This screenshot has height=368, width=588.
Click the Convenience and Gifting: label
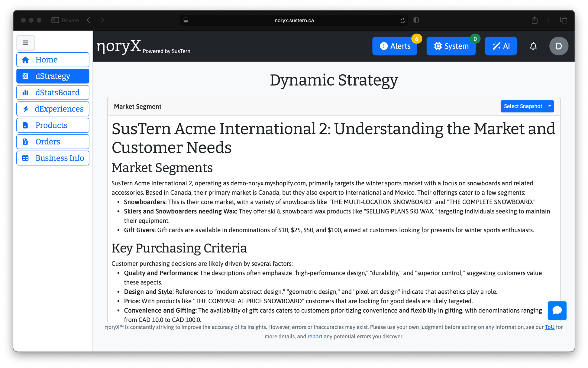pos(160,311)
